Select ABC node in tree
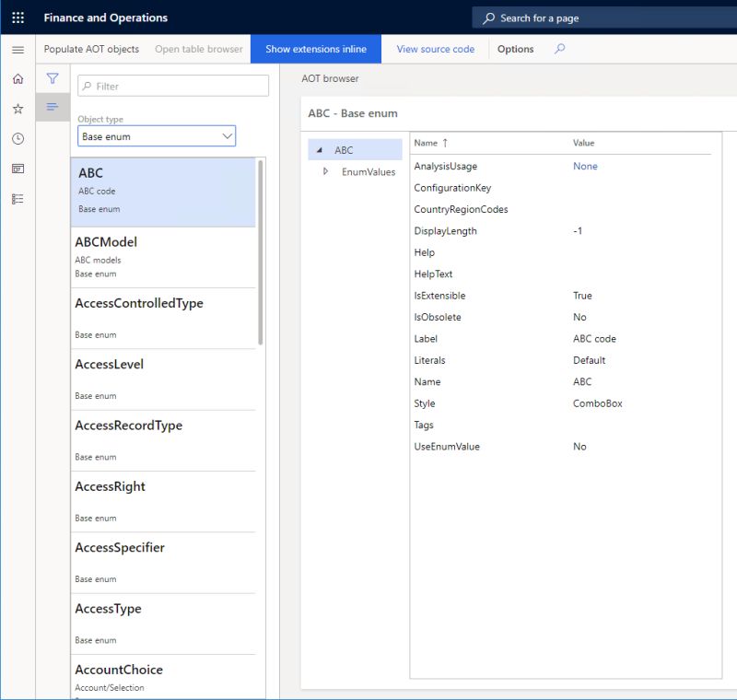 (355, 150)
